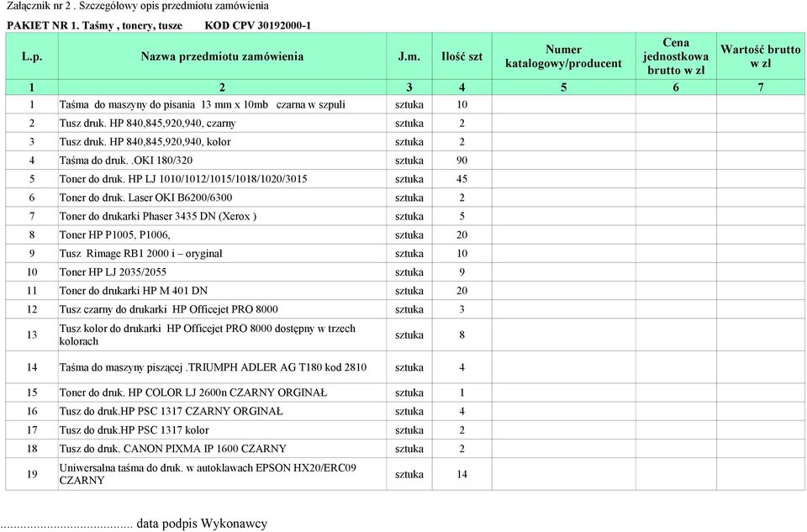807x532 pixels.
Task: Click quantity '45' in the HP LJ 1010 row
Action: 462,179
